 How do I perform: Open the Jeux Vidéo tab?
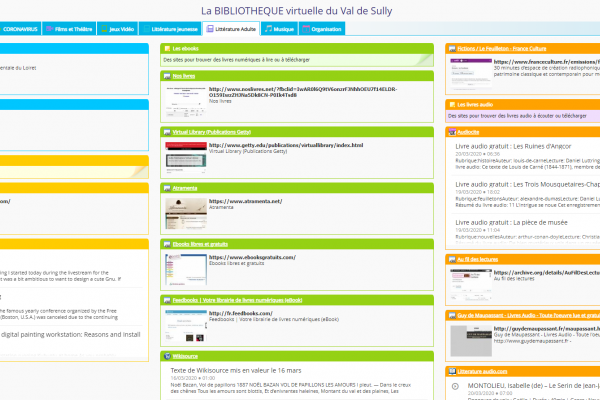click(117, 29)
